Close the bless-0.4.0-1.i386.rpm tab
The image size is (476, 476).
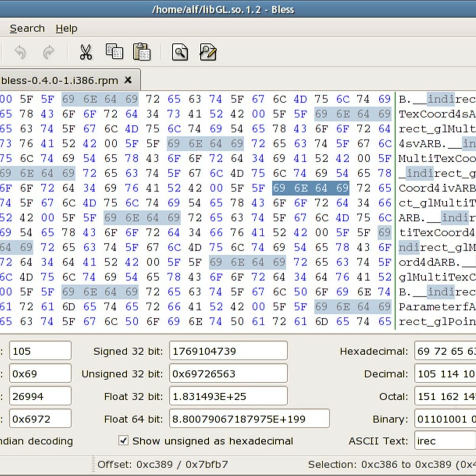tap(128, 80)
